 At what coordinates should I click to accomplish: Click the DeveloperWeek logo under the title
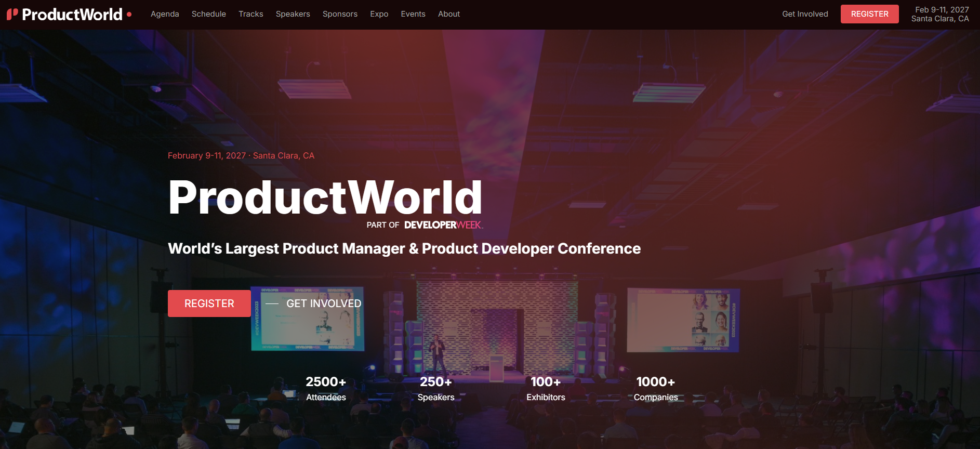[444, 225]
